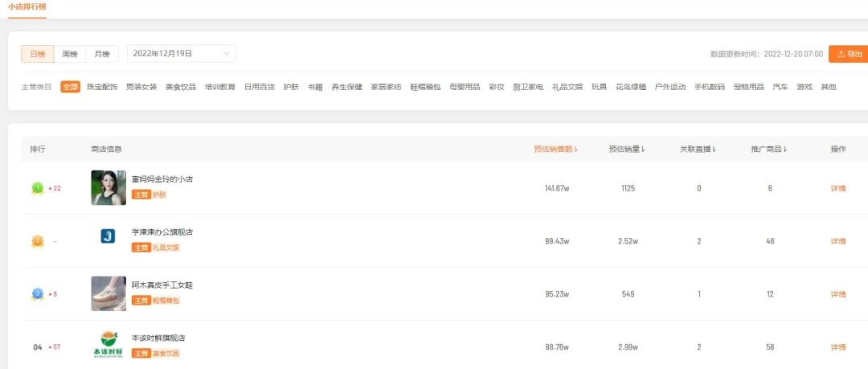Click 鞋帽箱包 tag under 阿木真皮手工女鞋
This screenshot has width=868, height=369.
click(x=166, y=301)
